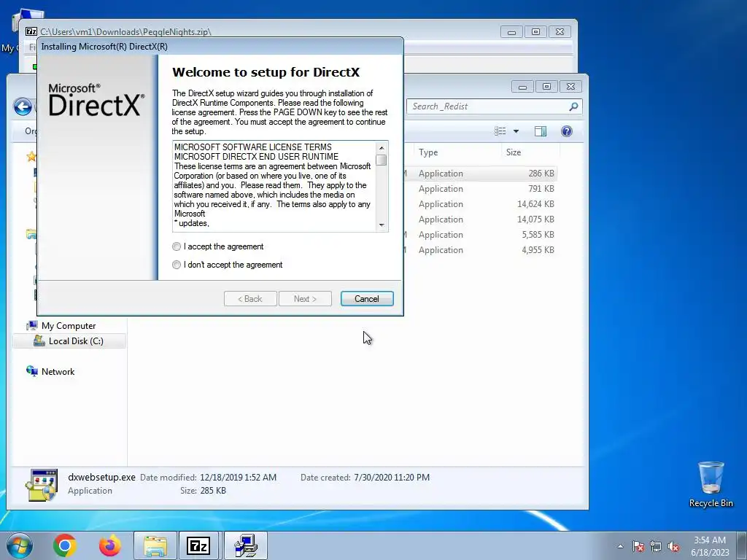
Task: Open the view options dropdown arrow
Action: click(x=516, y=131)
